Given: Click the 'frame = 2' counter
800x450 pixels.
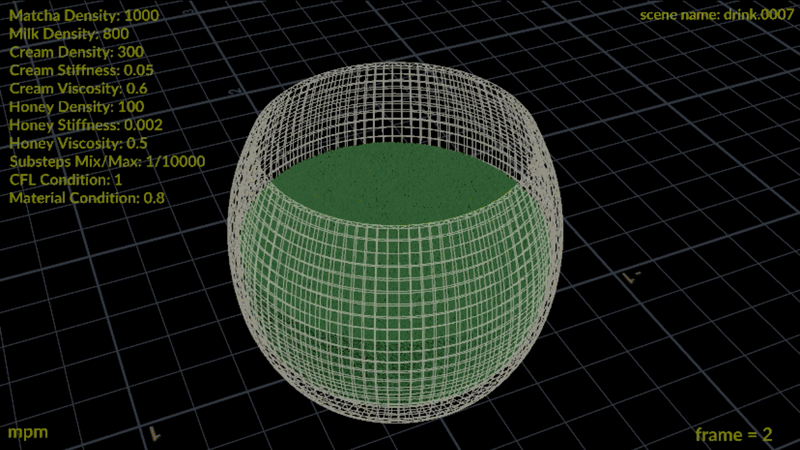Looking at the screenshot, I should (734, 435).
